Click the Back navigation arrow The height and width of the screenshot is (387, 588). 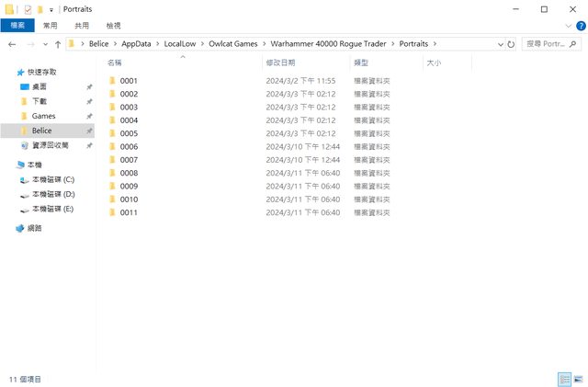12,43
